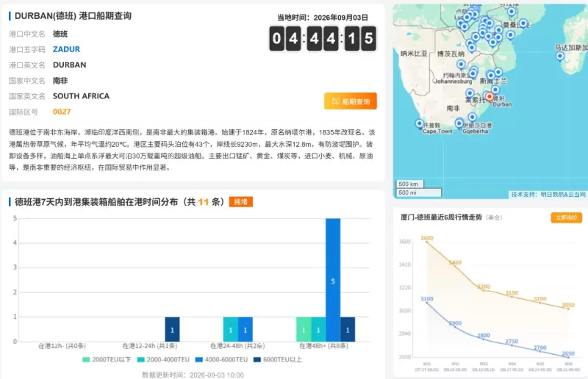Viewport: 588px width, 379px height.
Task: Click the 立即询价 inquiry button
Action: click(x=566, y=218)
